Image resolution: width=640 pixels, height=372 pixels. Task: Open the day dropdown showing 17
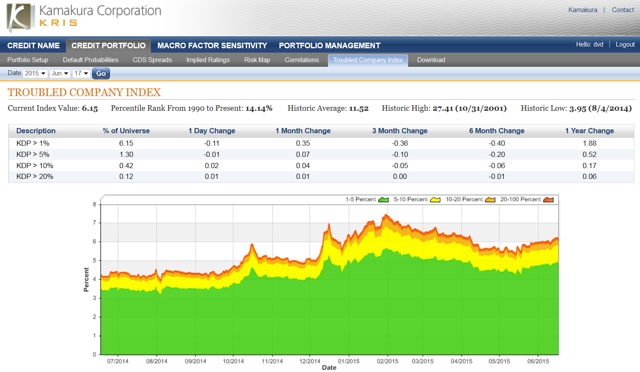[81, 74]
